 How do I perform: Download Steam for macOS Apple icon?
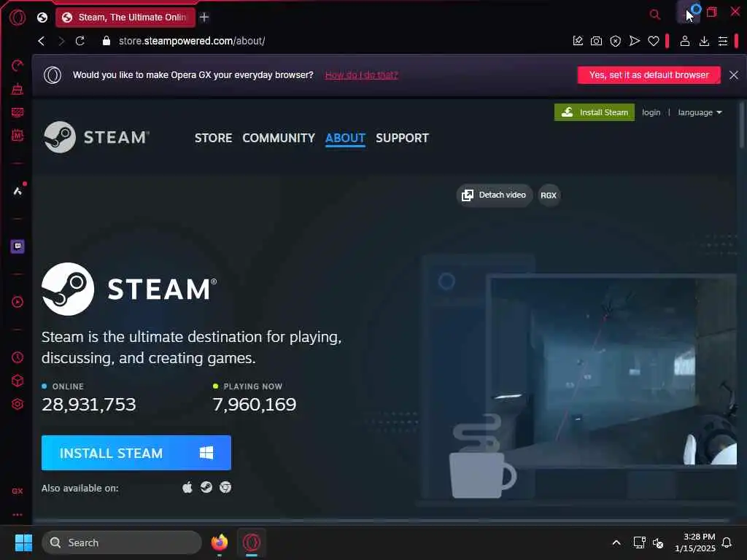(x=187, y=487)
